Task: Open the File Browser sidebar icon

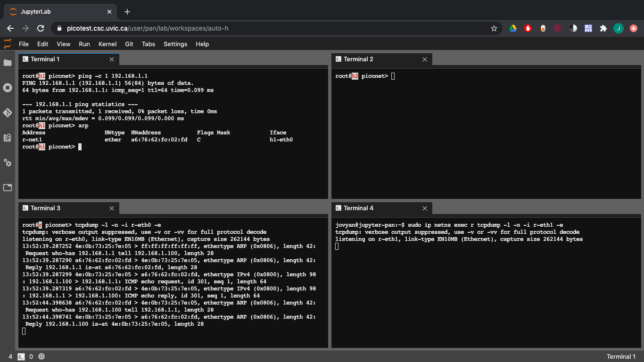Action: coord(8,63)
